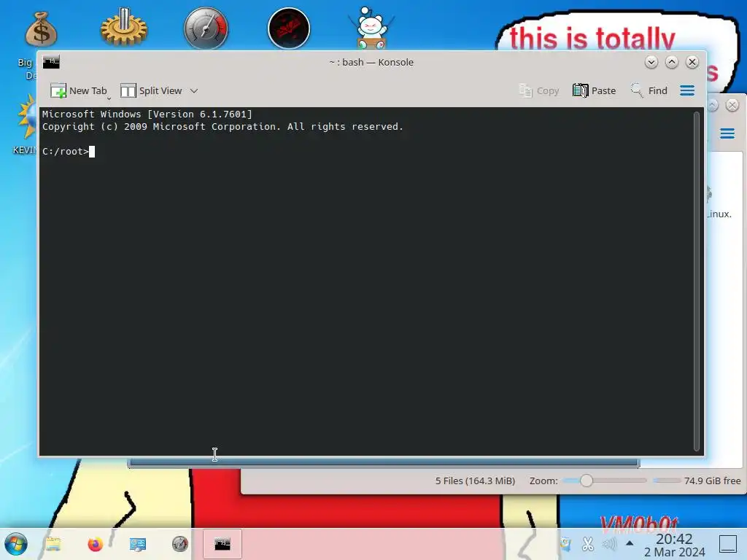Close the background file manager window

click(732, 105)
